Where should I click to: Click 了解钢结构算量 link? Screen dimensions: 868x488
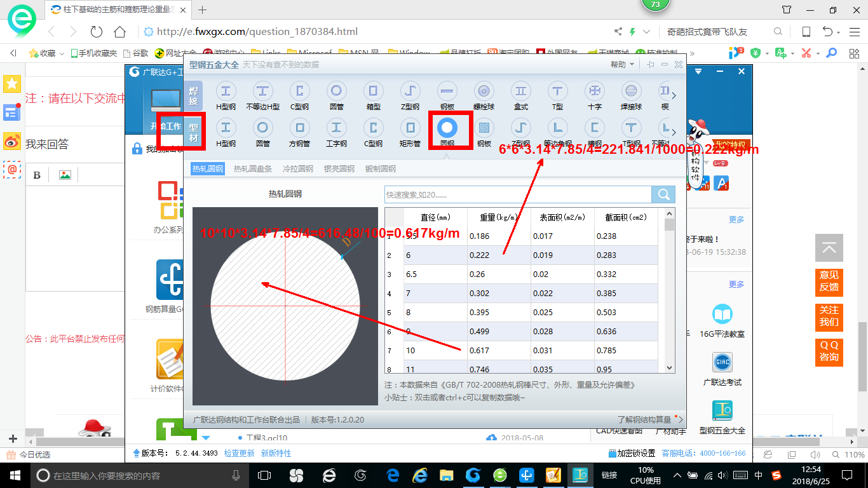point(644,419)
